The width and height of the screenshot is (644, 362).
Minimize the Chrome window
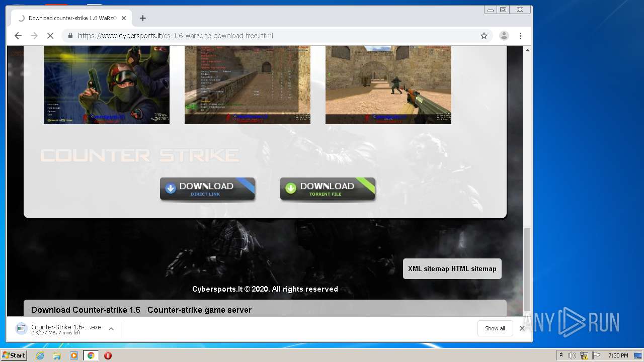491,10
